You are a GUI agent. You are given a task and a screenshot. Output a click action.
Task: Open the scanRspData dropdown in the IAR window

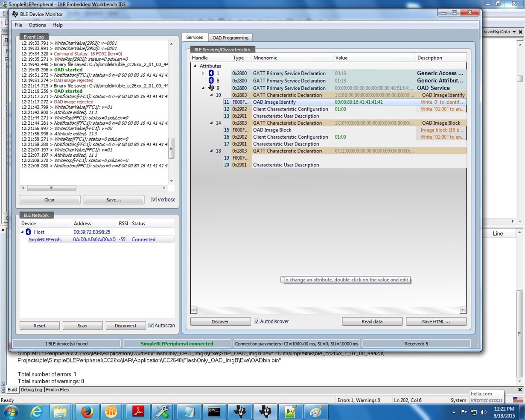pos(514,32)
